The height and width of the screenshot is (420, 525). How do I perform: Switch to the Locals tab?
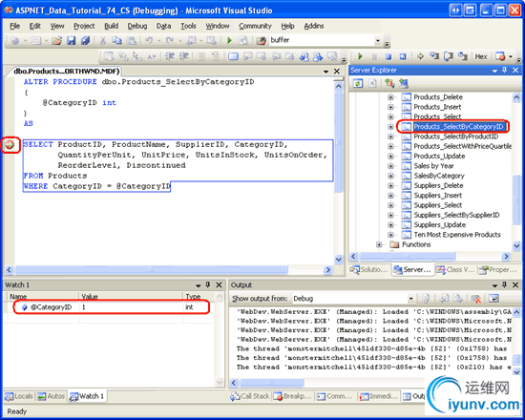pos(19,396)
